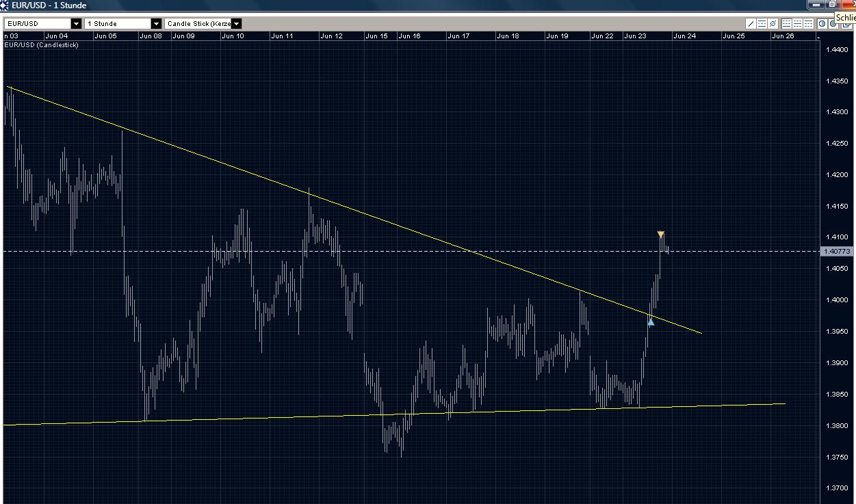The width and height of the screenshot is (856, 504).
Task: Click the Jun 12 date label
Action: tap(331, 36)
